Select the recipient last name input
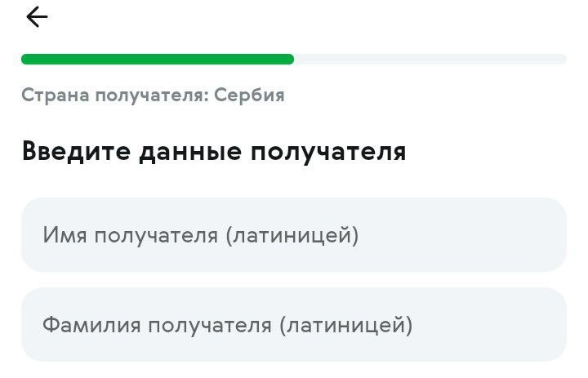 293,325
